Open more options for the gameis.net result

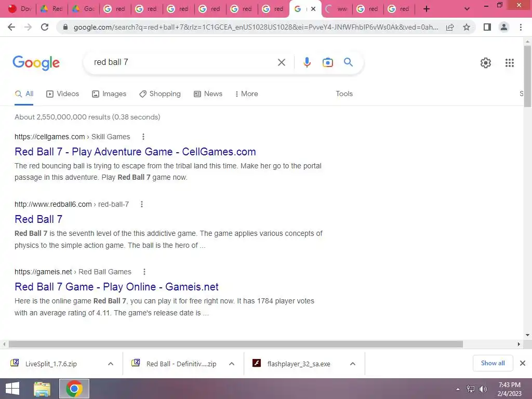click(x=144, y=272)
